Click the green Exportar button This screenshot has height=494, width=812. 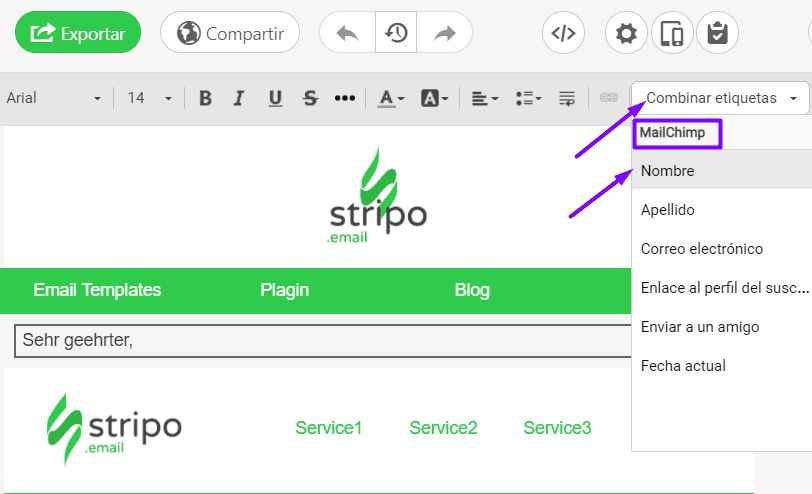[78, 33]
